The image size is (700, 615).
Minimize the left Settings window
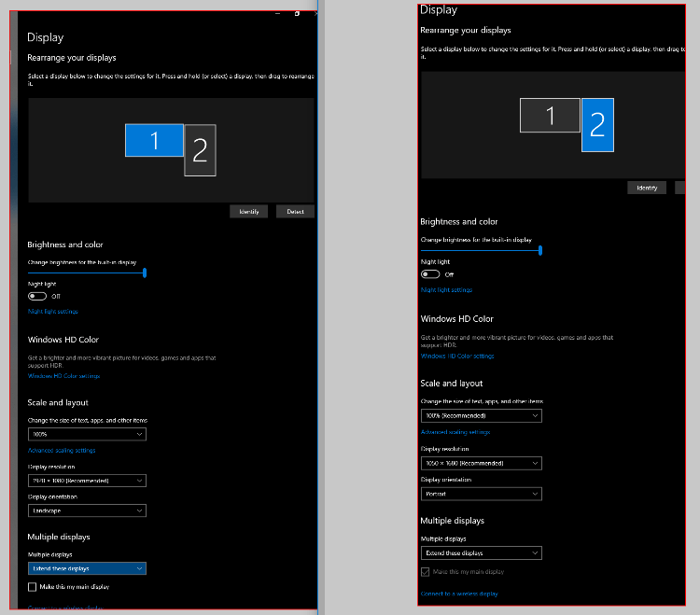278,13
